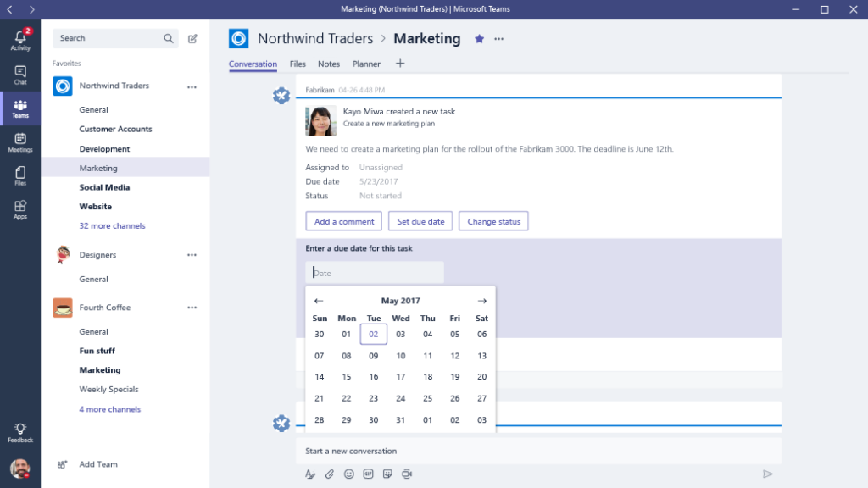The image size is (868, 488).
Task: Select May 12 in the calendar
Action: click(x=455, y=356)
